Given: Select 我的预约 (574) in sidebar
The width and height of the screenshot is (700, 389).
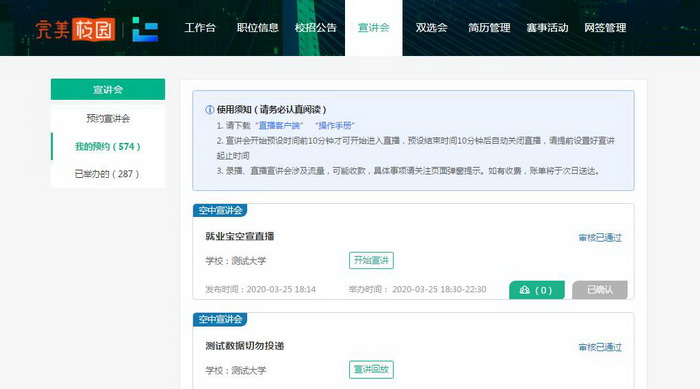Looking at the screenshot, I should pyautogui.click(x=108, y=146).
